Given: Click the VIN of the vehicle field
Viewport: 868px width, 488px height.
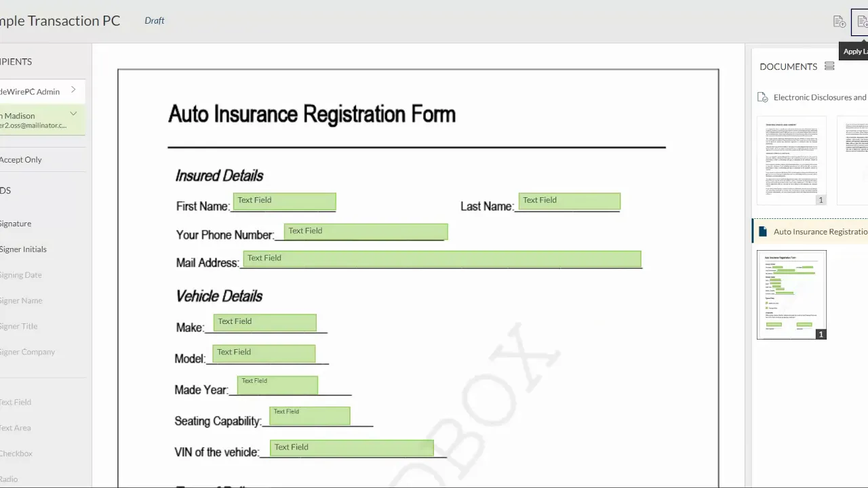Looking at the screenshot, I should click(351, 447).
